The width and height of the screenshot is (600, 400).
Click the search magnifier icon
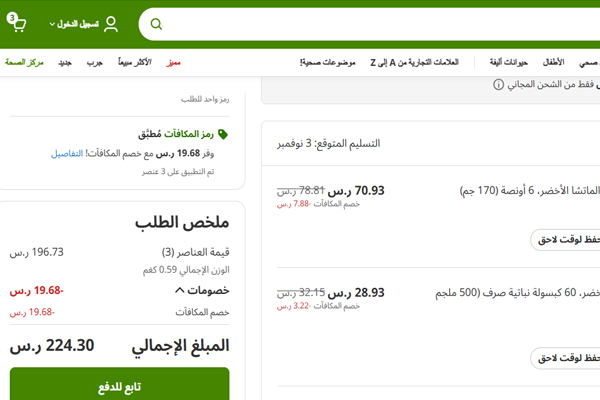156,24
